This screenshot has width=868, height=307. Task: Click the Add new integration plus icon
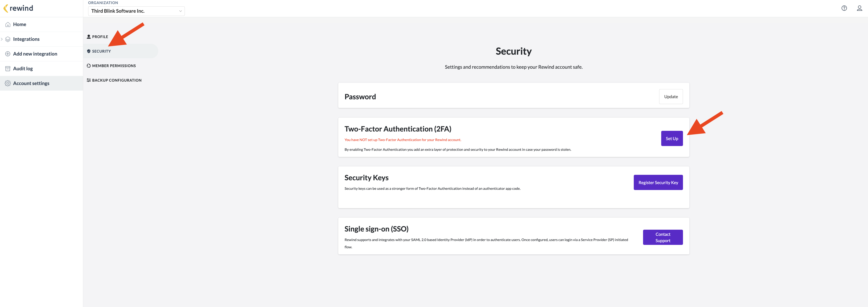(8, 54)
